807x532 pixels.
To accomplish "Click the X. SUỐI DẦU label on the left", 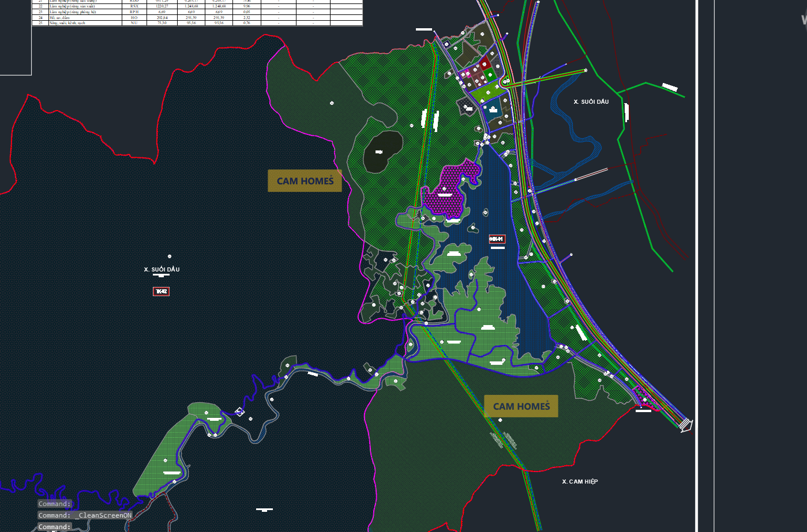I will (x=162, y=269).
